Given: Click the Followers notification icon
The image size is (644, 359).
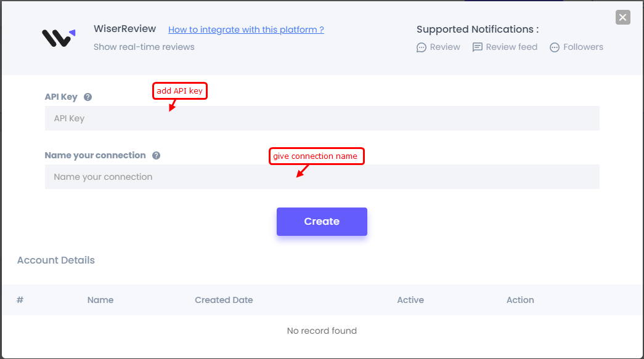Looking at the screenshot, I should tap(555, 47).
